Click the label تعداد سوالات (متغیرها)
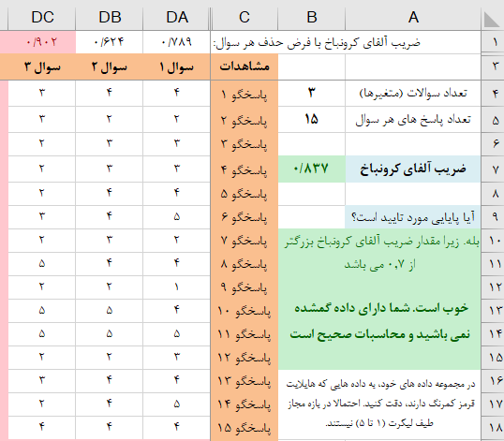 click(413, 94)
